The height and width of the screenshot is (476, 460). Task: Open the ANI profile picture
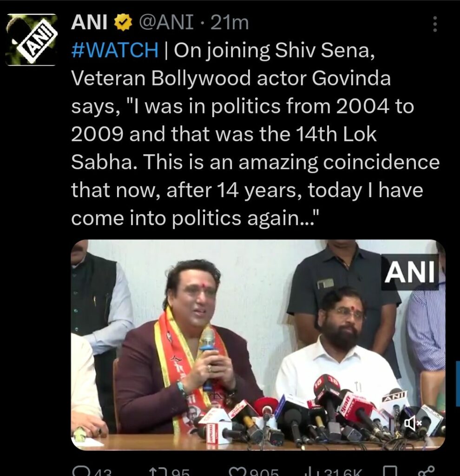click(x=32, y=40)
